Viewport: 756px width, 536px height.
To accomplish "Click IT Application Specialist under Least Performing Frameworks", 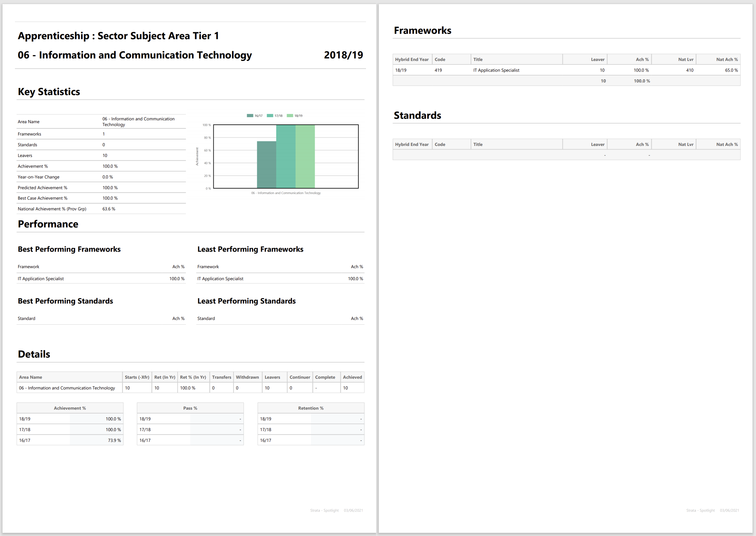I will (220, 279).
